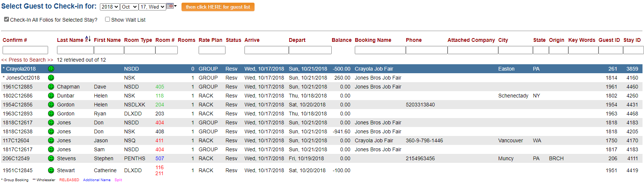Viewport: 644px width, 186px height.
Task: Click the smiley icon for JonesOct2018 booking
Action: pos(51,78)
